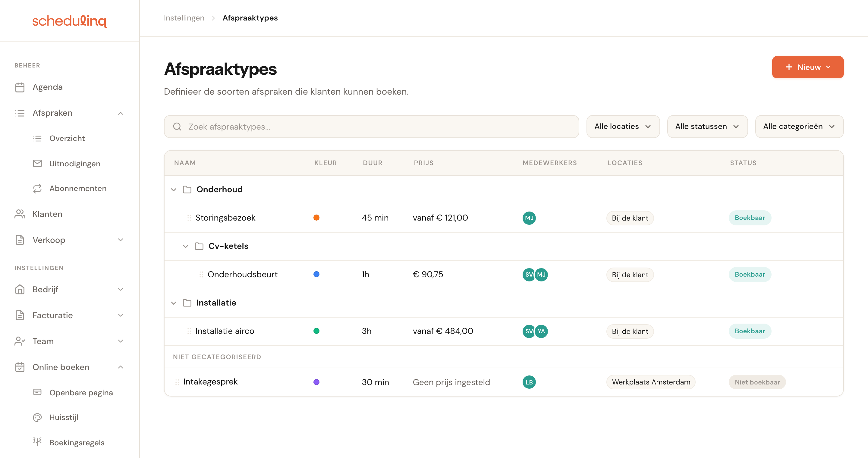Grab the Intakegesprek drag handle

pyautogui.click(x=177, y=382)
